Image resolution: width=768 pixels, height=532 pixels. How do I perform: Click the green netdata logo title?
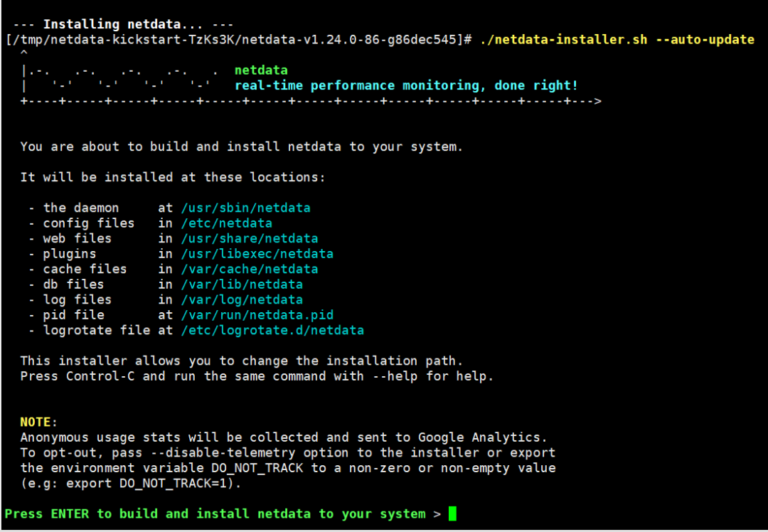point(261,70)
